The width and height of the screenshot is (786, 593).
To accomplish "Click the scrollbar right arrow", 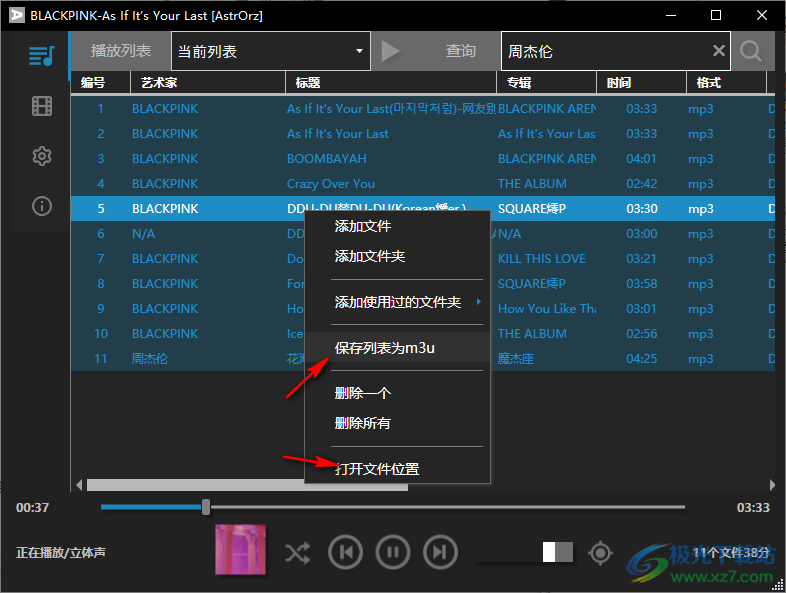I will pos(772,485).
